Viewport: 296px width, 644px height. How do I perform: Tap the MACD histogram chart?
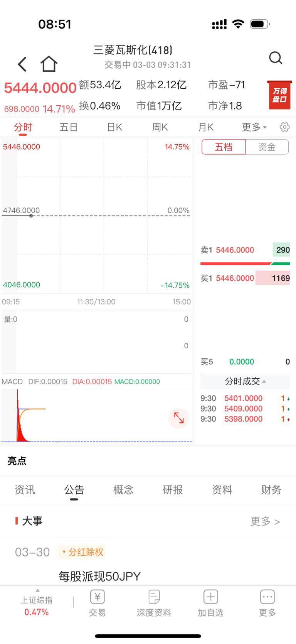[96, 416]
